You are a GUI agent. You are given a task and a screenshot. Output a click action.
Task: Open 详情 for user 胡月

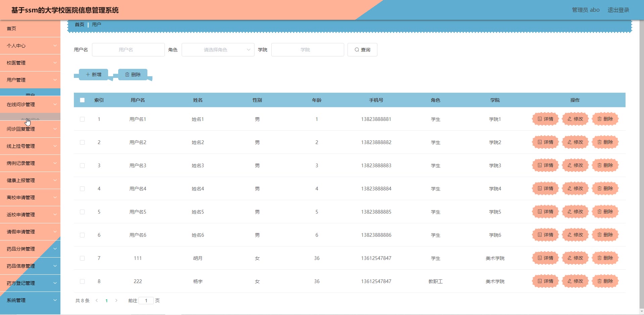(x=545, y=258)
